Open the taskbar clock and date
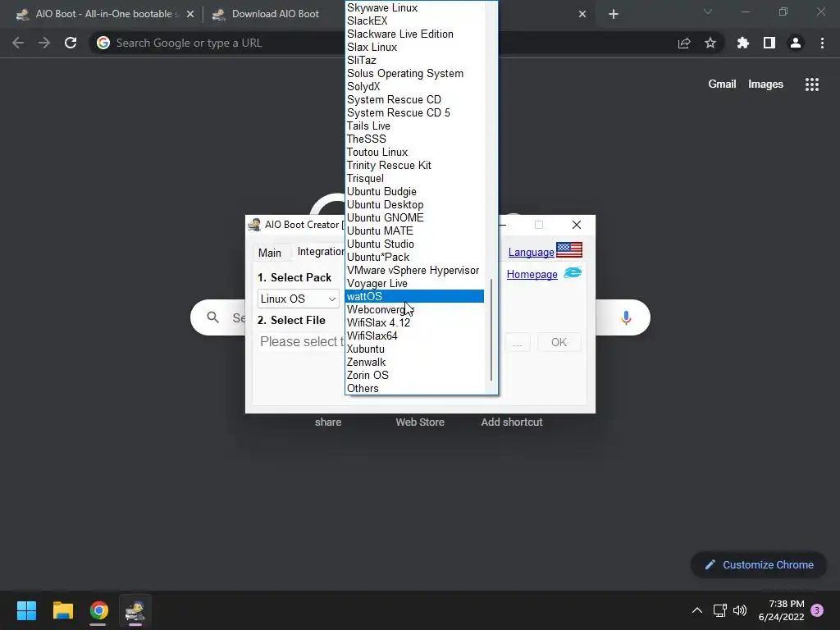 (781, 610)
